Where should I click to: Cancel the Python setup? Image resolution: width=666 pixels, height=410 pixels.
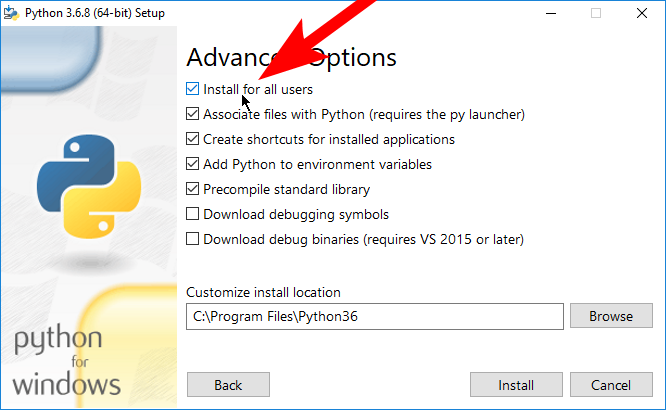610,385
